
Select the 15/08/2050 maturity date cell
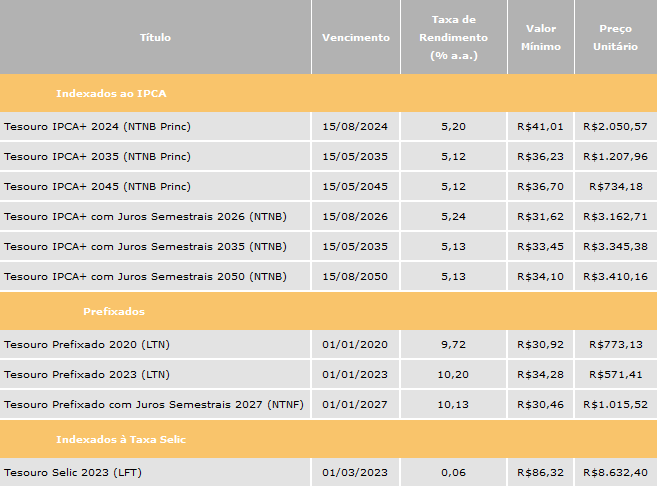pyautogui.click(x=355, y=277)
